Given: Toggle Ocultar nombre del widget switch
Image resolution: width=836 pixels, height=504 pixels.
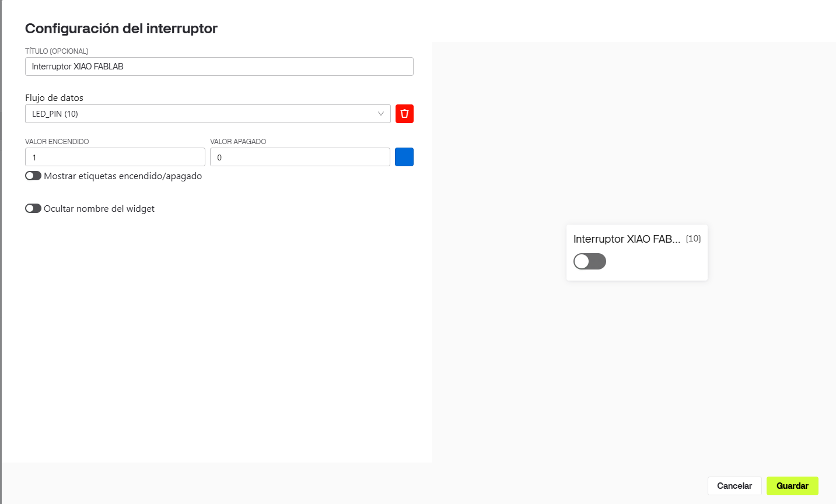Looking at the screenshot, I should click(33, 208).
